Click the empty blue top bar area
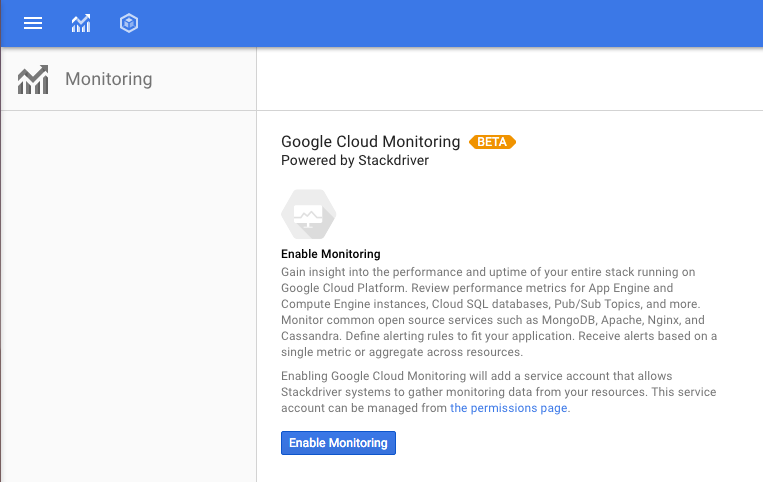This screenshot has height=482, width=763. click(450, 23)
